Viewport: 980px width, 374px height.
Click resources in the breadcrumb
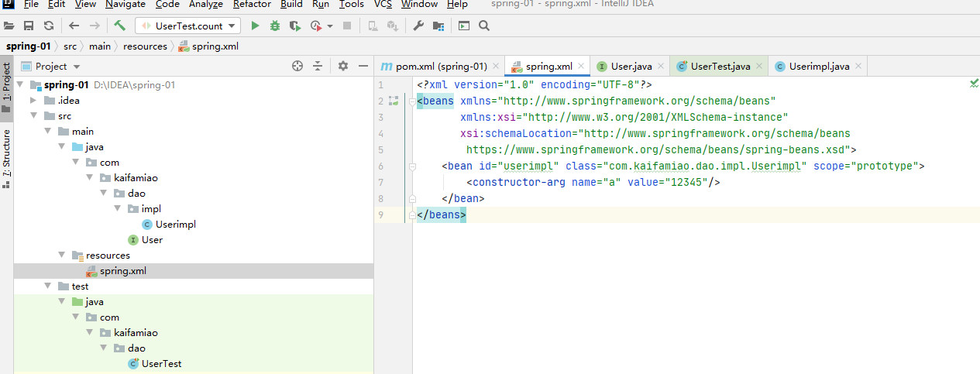point(145,46)
